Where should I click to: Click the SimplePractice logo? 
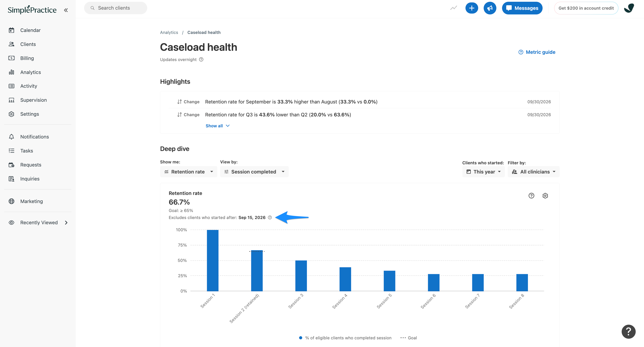32,10
